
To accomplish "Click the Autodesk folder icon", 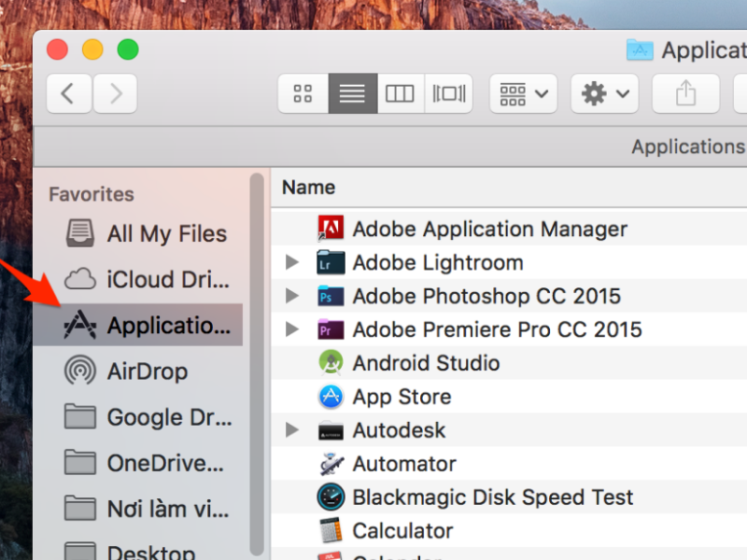I will pos(331,430).
